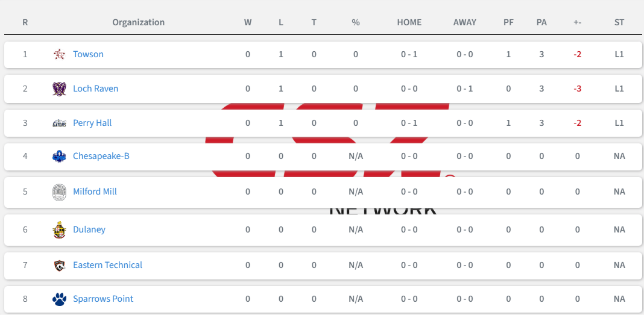Click the Towson team logo icon
Screen dimensions: 644x315
pos(59,54)
